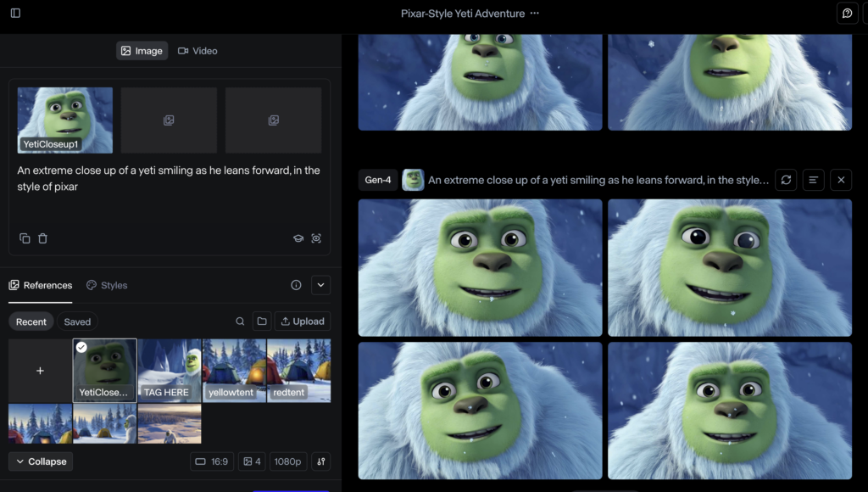Open the 16:9 aspect ratio dropdown
868x492 pixels.
[x=212, y=461]
